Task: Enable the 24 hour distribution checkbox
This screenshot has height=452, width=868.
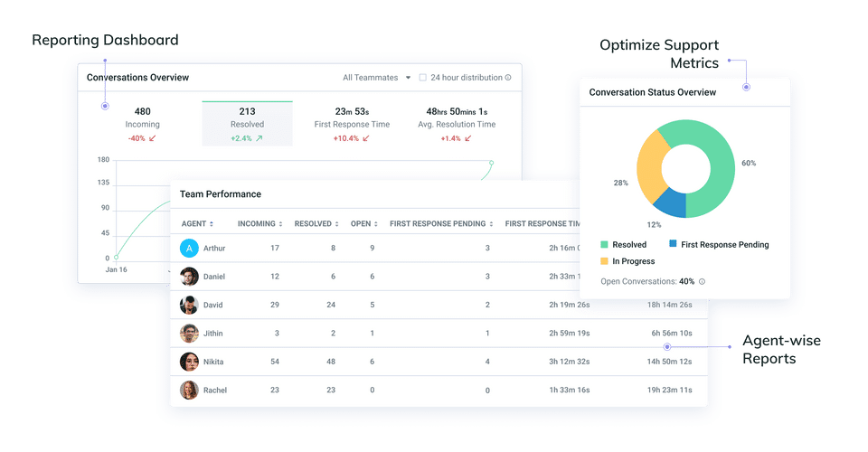Action: tap(422, 78)
